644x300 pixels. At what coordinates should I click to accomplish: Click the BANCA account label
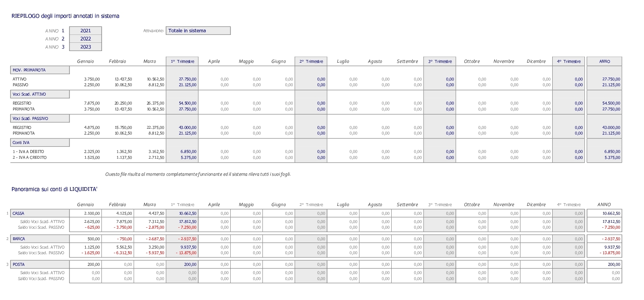click(40, 239)
